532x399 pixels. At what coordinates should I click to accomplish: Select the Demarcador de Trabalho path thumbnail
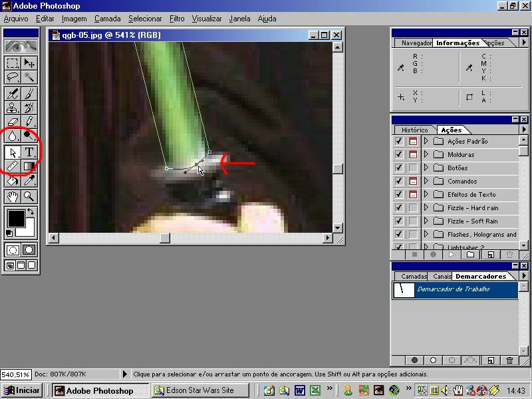pyautogui.click(x=404, y=289)
